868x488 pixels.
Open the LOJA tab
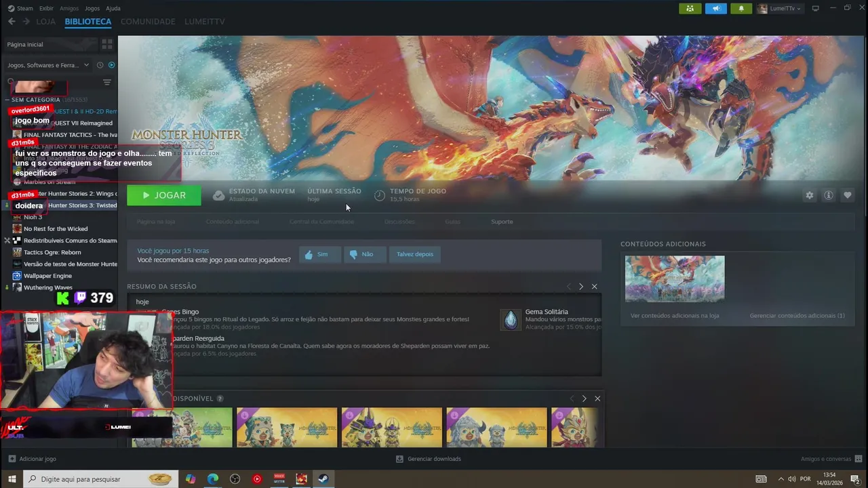pos(46,22)
